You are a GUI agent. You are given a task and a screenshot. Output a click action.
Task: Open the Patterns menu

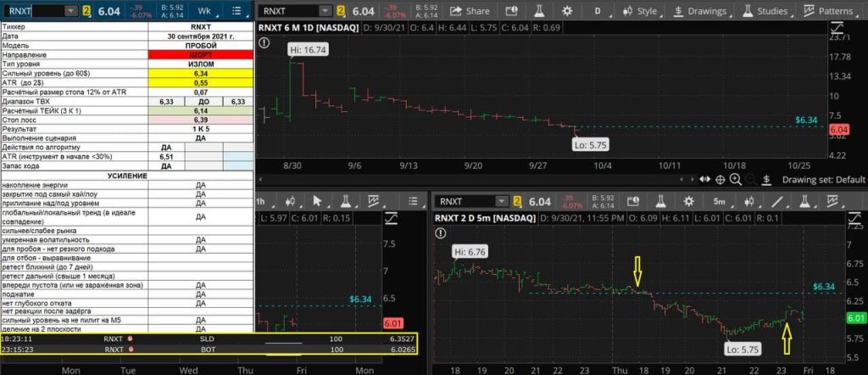829,10
